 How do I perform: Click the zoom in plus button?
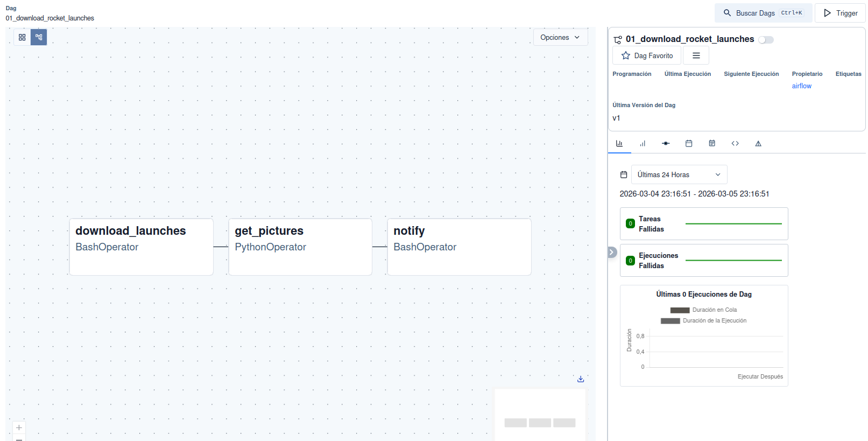[19, 428]
